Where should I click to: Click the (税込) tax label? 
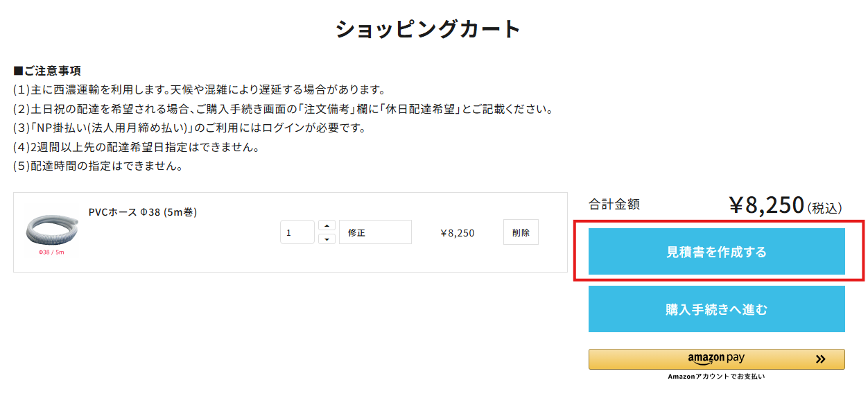pyautogui.click(x=824, y=208)
